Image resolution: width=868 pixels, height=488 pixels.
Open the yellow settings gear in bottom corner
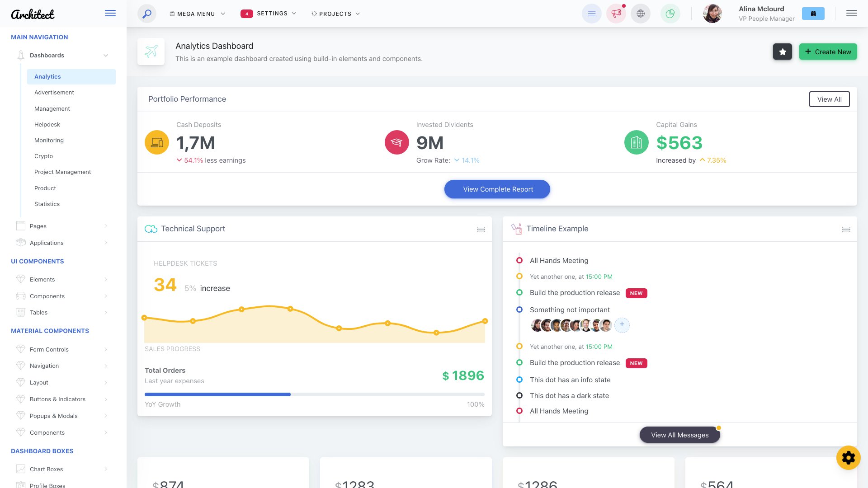point(849,457)
